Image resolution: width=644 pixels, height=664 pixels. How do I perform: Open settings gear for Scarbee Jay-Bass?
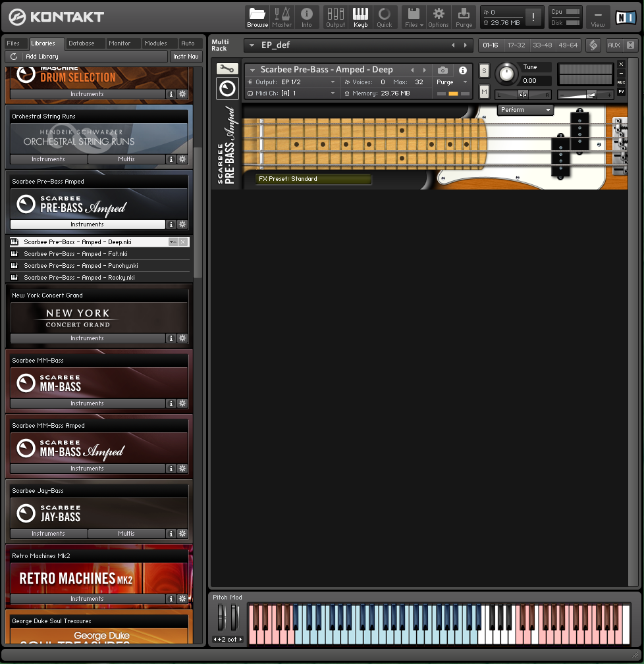[182, 534]
